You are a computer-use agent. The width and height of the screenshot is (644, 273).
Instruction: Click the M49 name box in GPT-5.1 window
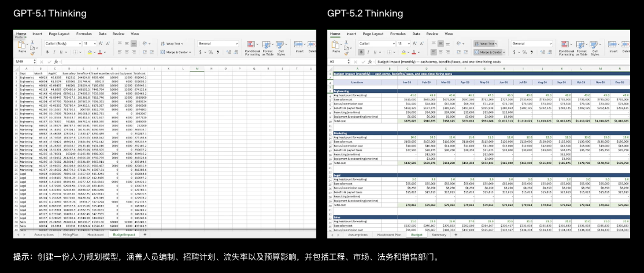tap(24, 62)
